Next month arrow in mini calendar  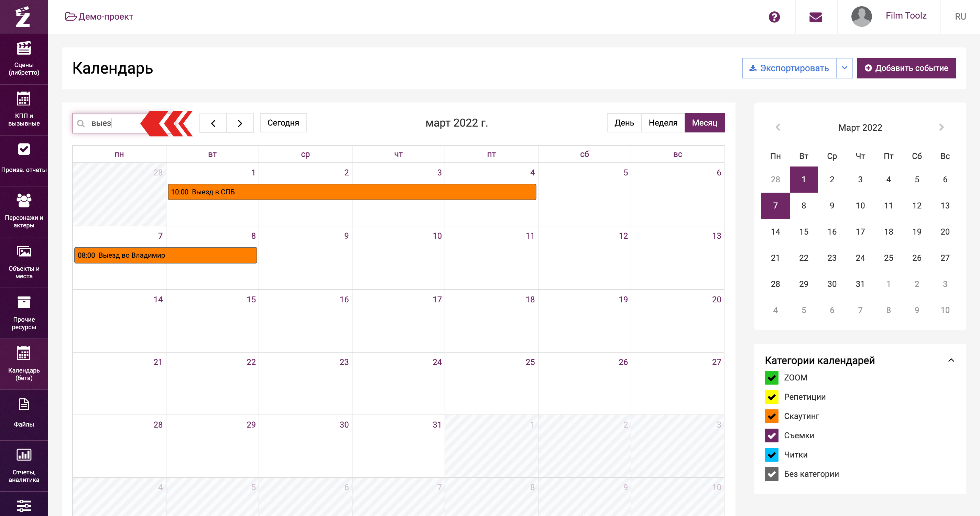point(941,127)
